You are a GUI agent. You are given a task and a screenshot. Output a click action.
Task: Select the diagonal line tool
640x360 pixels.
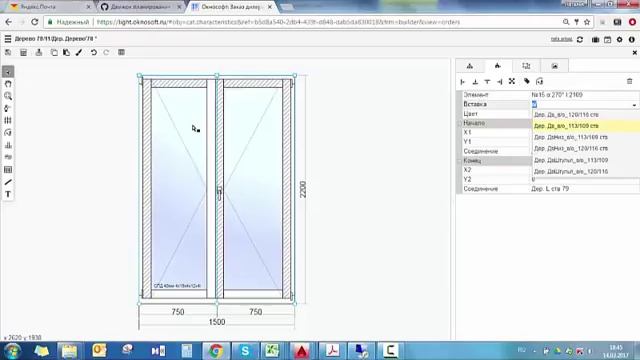(x=8, y=182)
